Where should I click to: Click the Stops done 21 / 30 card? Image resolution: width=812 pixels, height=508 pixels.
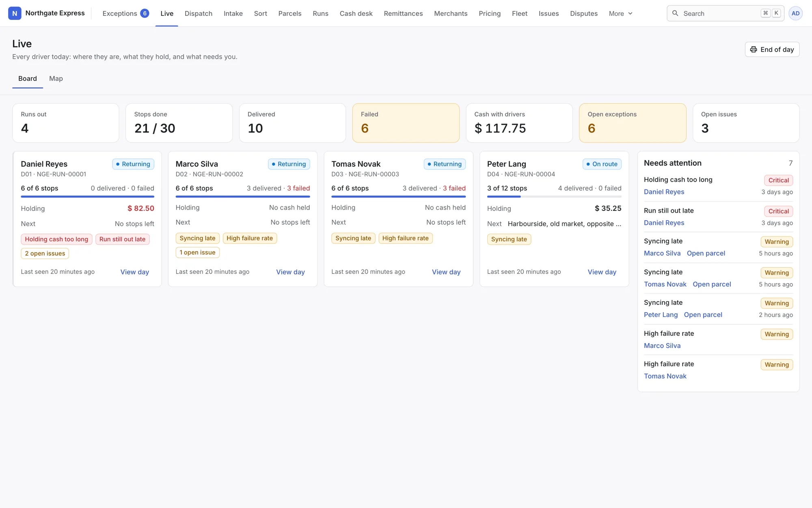tap(179, 123)
